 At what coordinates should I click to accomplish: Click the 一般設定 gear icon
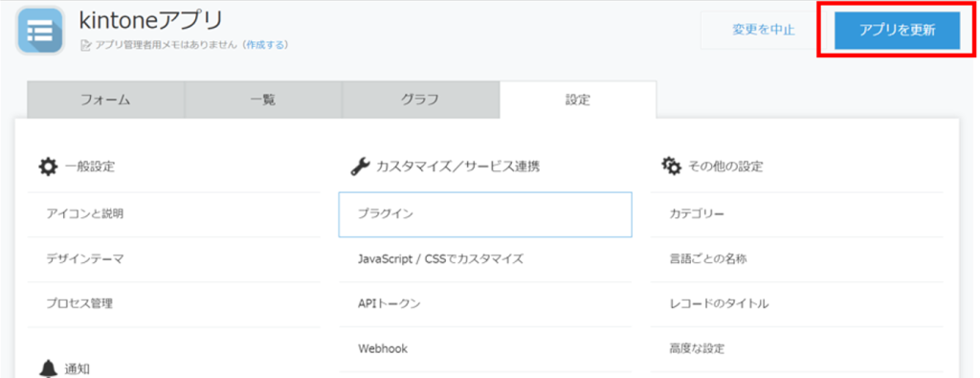point(48,167)
